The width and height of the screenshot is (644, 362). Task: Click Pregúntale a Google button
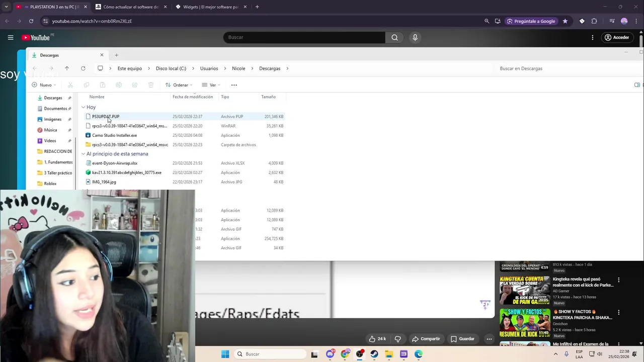[x=531, y=21]
